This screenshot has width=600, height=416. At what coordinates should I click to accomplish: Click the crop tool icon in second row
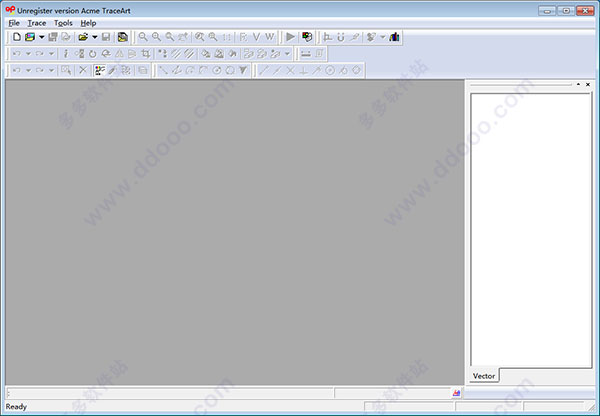click(145, 54)
